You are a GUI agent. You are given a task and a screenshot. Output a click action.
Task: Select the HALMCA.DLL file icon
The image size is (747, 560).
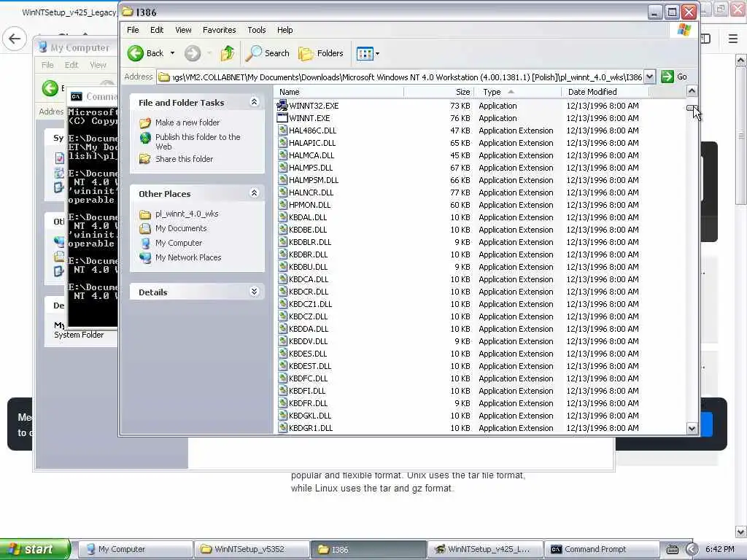(282, 155)
